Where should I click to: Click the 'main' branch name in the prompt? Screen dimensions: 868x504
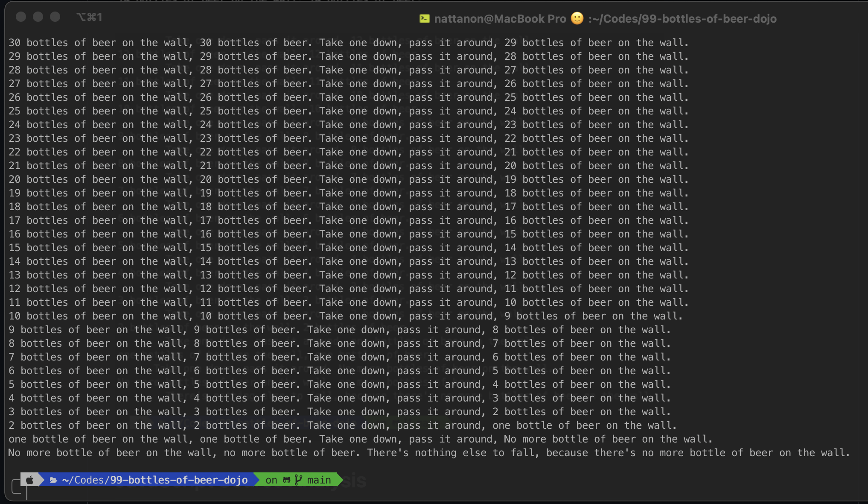[x=319, y=480]
